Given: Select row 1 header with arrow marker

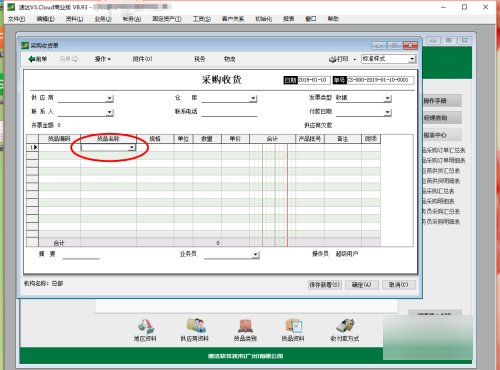Looking at the screenshot, I should [33, 147].
